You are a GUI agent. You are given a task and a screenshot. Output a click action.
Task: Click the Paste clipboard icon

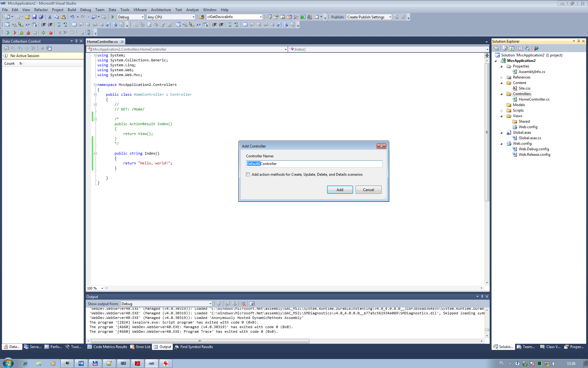[63, 17]
